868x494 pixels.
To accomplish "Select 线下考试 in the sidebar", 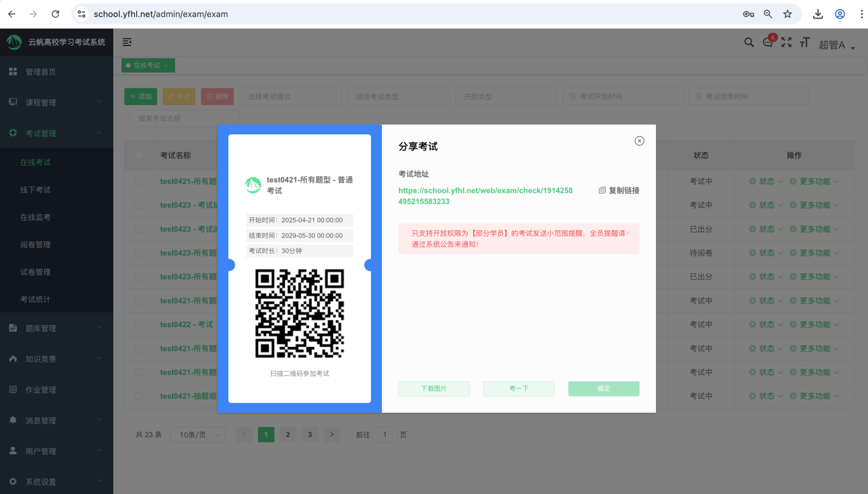I will tap(57, 190).
